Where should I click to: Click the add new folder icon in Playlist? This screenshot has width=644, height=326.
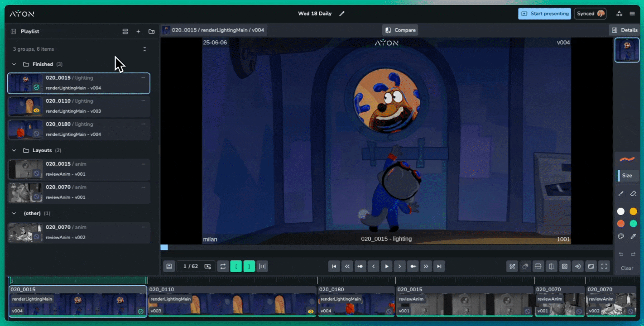(x=151, y=32)
